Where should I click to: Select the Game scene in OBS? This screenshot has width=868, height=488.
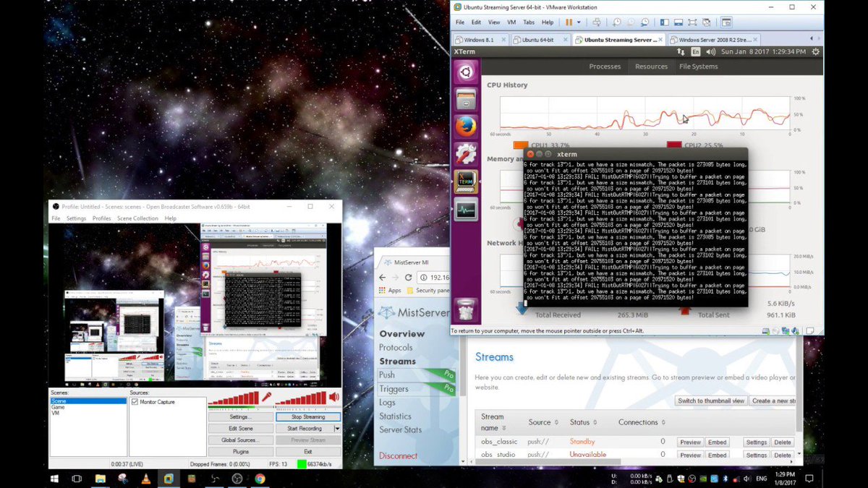click(x=56, y=407)
